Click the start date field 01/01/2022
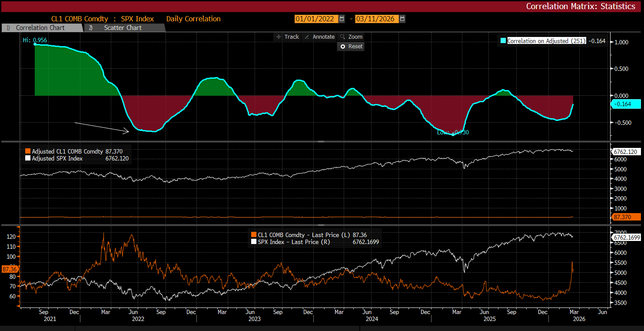Viewport: 644px width, 331px height. tap(316, 19)
